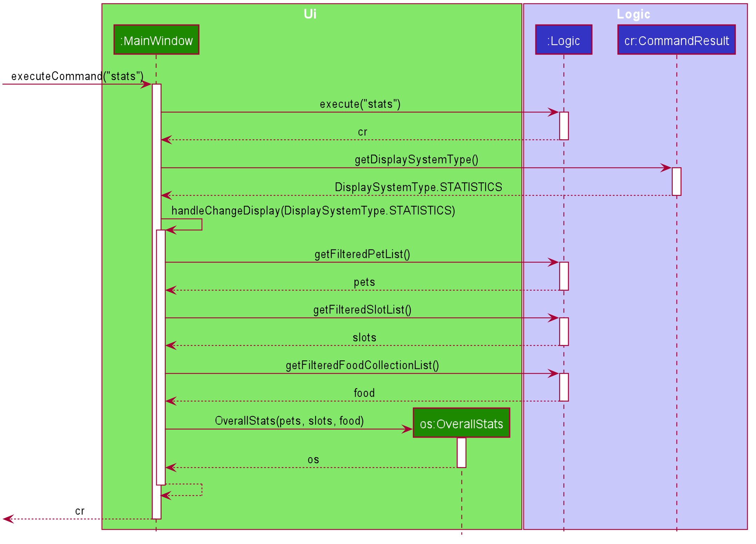756x544 pixels.
Task: Click the 'Logic' group title
Action: [633, 14]
